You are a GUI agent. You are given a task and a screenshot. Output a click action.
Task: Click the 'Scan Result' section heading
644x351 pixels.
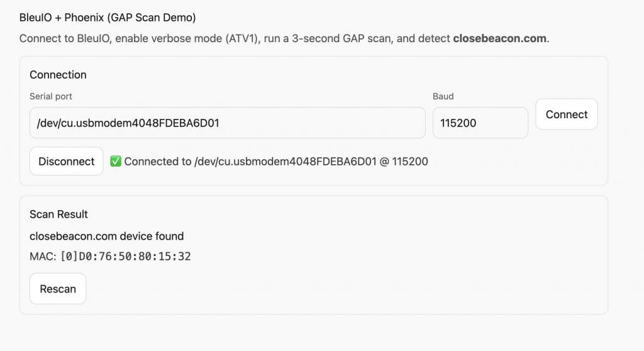pyautogui.click(x=58, y=214)
